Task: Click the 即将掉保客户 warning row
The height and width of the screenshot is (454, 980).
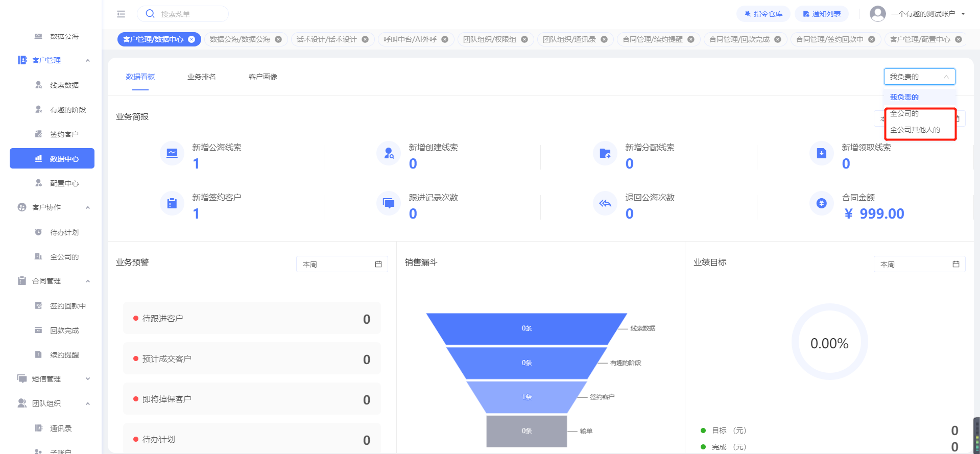Action: point(252,399)
